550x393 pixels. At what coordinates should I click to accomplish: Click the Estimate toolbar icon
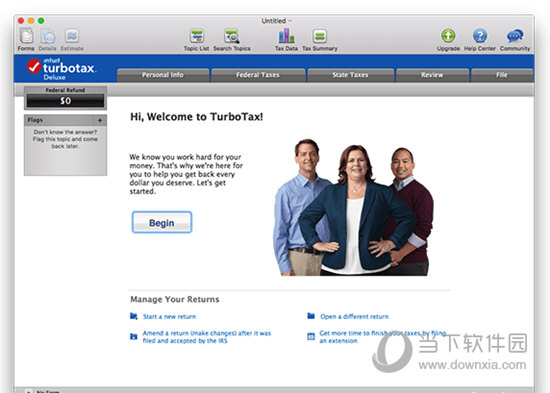tap(72, 36)
